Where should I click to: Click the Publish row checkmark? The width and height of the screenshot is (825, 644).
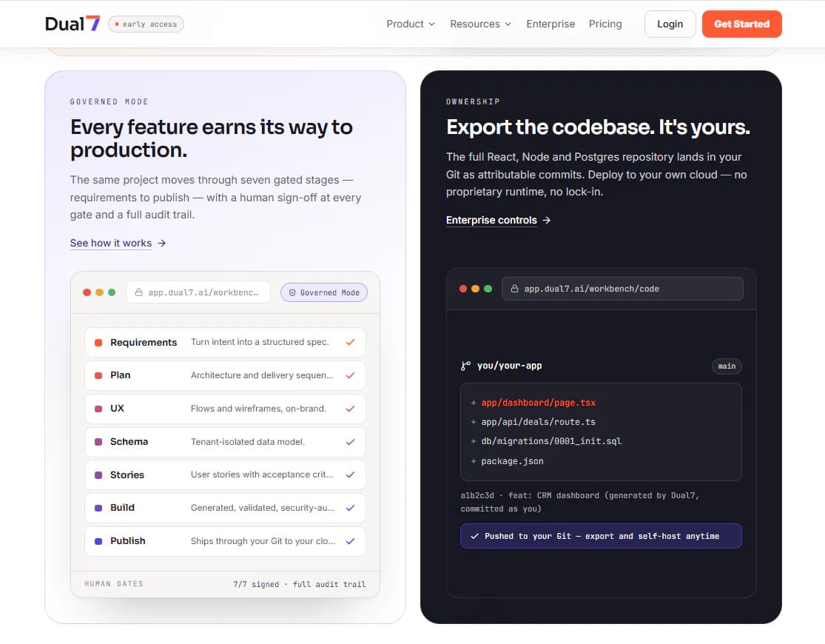click(x=351, y=541)
